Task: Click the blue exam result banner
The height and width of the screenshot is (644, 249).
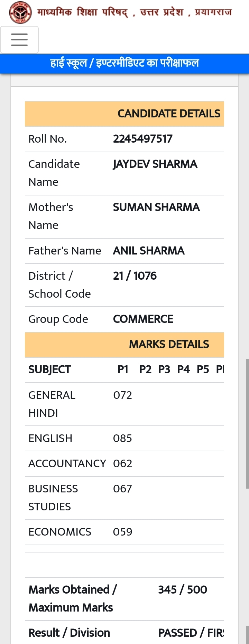Action: tap(124, 64)
